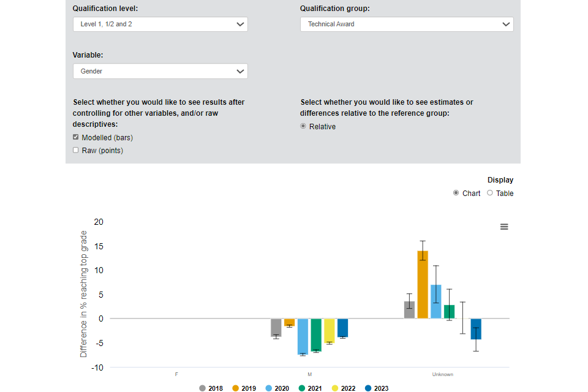This screenshot has width=588, height=392.
Task: Toggle 2023 series via dark blue legend dot
Action: point(368,388)
